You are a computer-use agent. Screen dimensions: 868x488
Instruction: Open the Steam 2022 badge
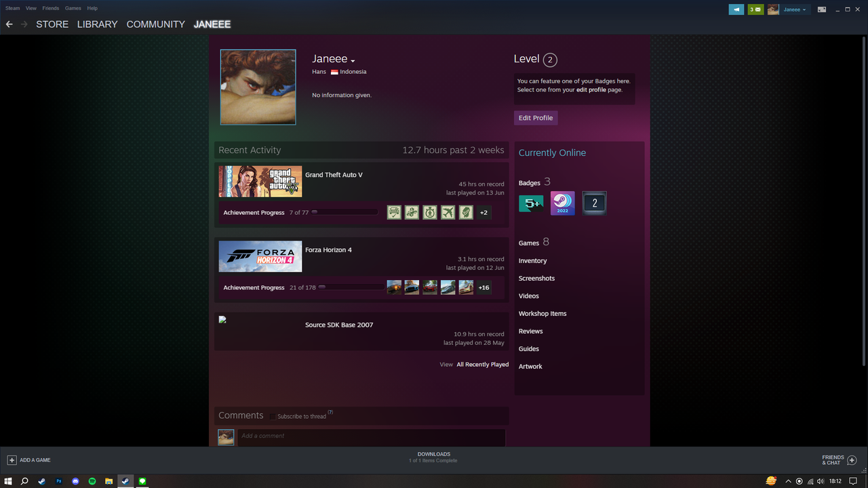pos(563,203)
